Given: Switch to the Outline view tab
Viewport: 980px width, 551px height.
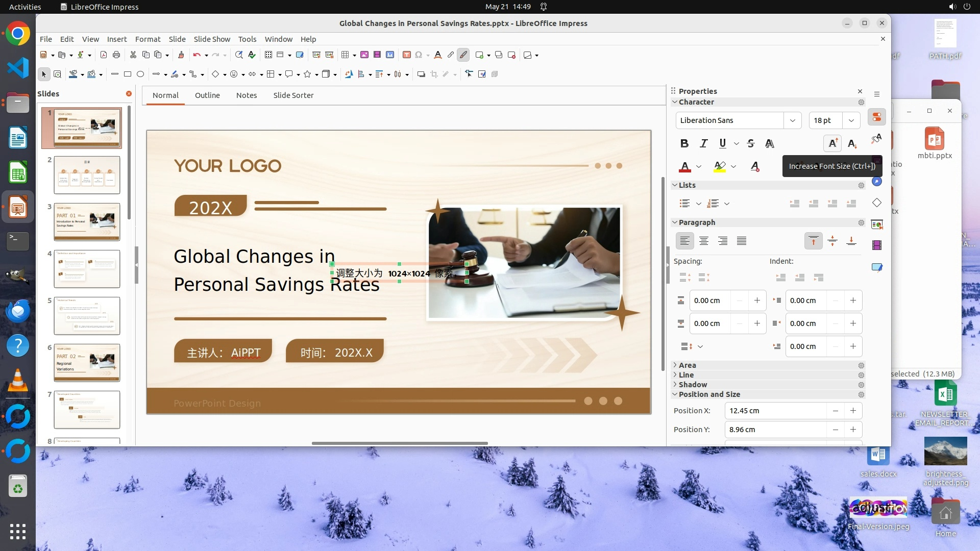Looking at the screenshot, I should 207,95.
